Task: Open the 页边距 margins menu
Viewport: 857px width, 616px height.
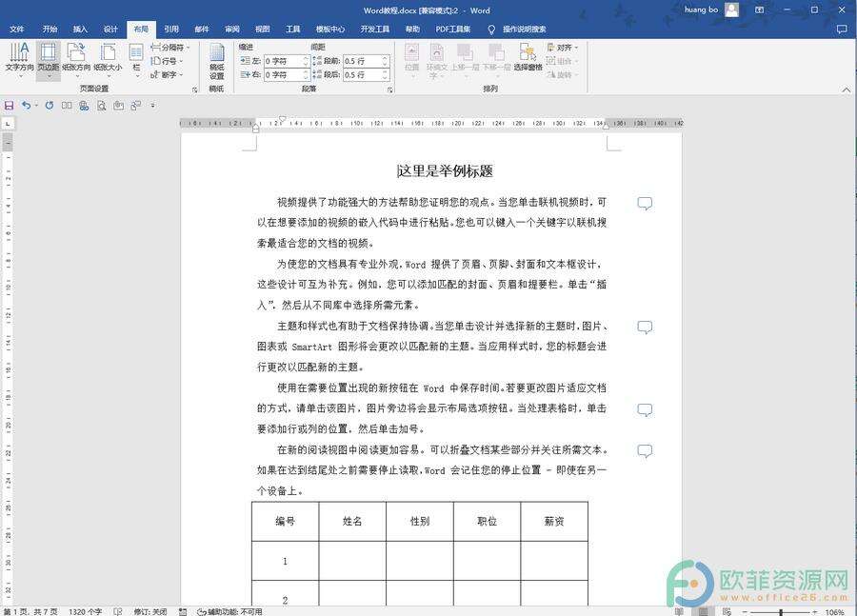Action: (49, 59)
